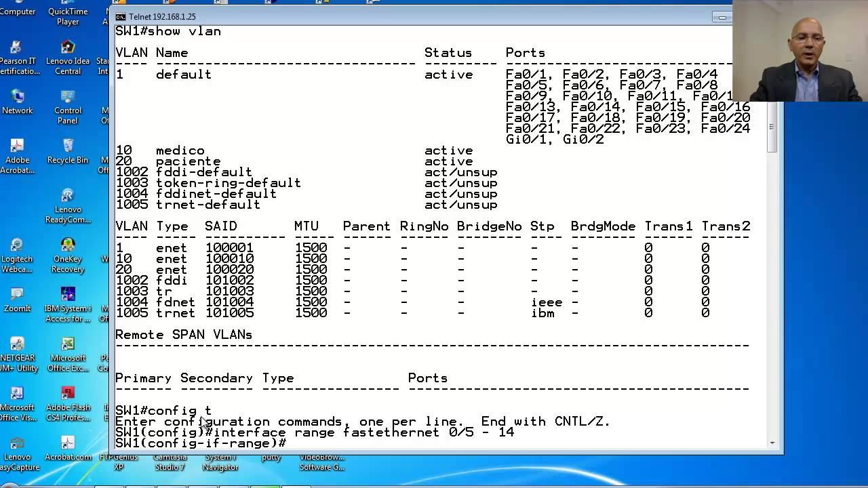Screen dimensions: 868x488
Task: Launch Microsoft Office Excel shortcut
Action: tap(68, 354)
